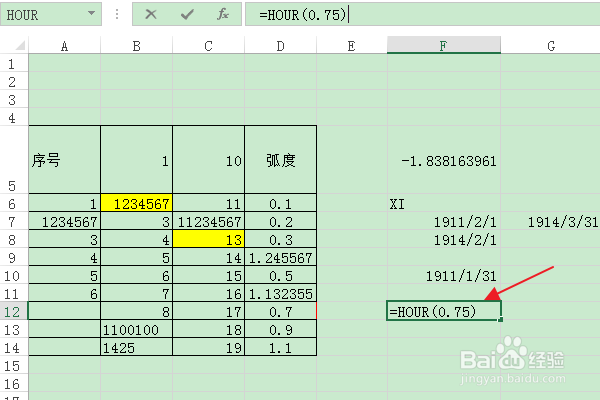This screenshot has height=400, width=600.
Task: Click the fill handle of cell F12
Action: point(501,320)
